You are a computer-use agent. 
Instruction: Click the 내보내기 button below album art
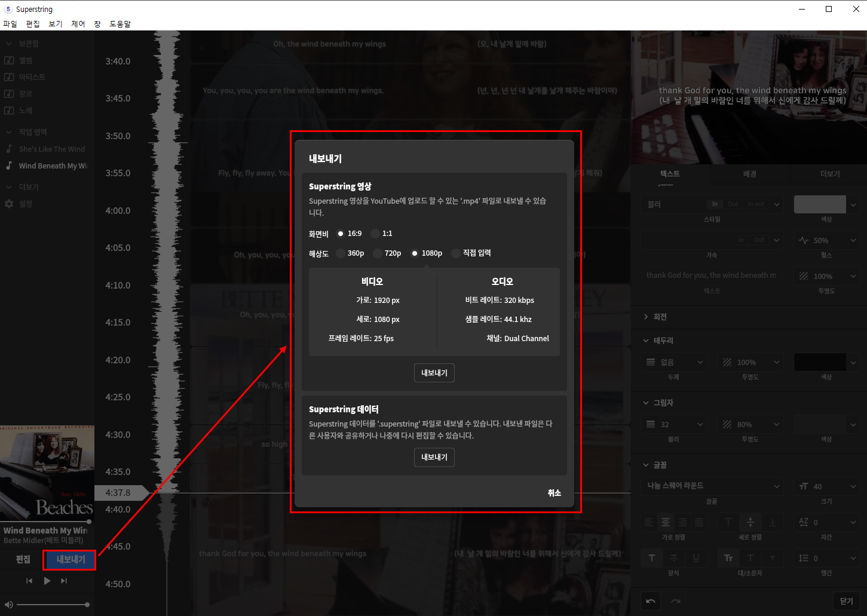(x=71, y=559)
